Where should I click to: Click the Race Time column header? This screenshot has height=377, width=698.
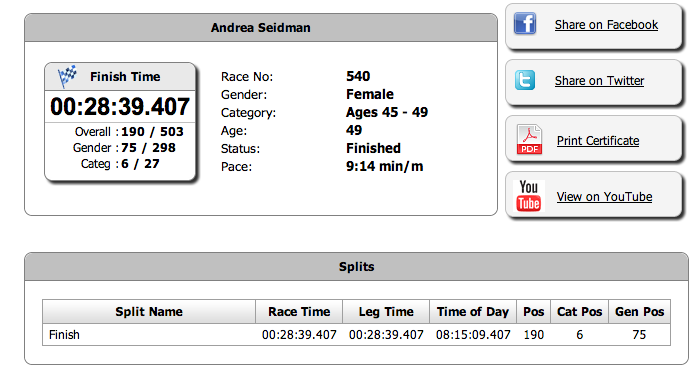[299, 312]
